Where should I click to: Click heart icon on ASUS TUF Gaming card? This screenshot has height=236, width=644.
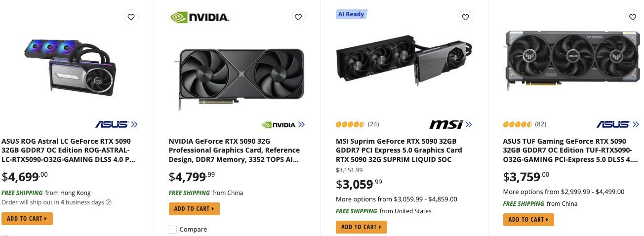click(632, 17)
